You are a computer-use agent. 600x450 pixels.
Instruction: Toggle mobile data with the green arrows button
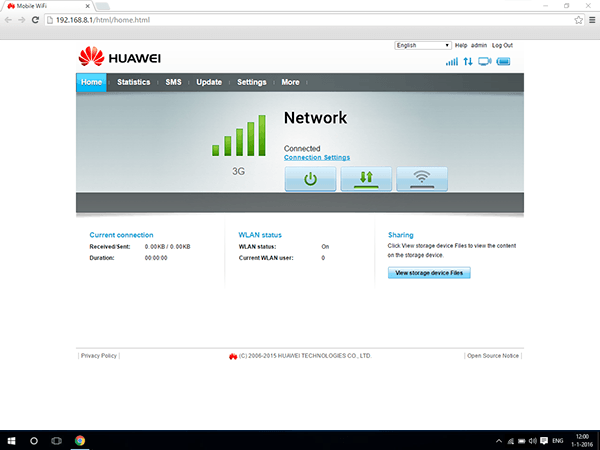point(366,179)
